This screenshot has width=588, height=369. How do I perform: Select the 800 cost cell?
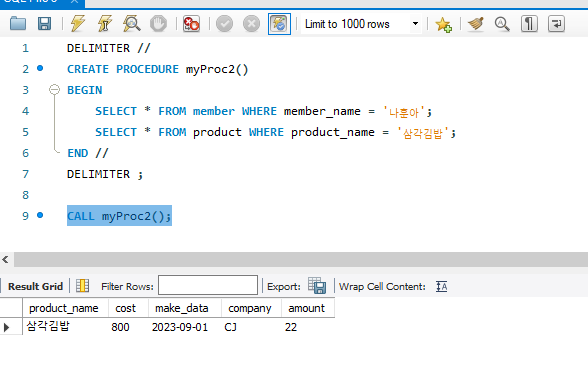pyautogui.click(x=129, y=327)
